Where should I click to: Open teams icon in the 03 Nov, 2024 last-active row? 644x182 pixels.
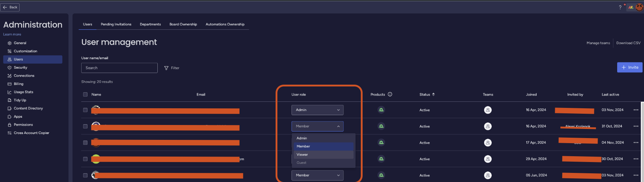(488, 110)
